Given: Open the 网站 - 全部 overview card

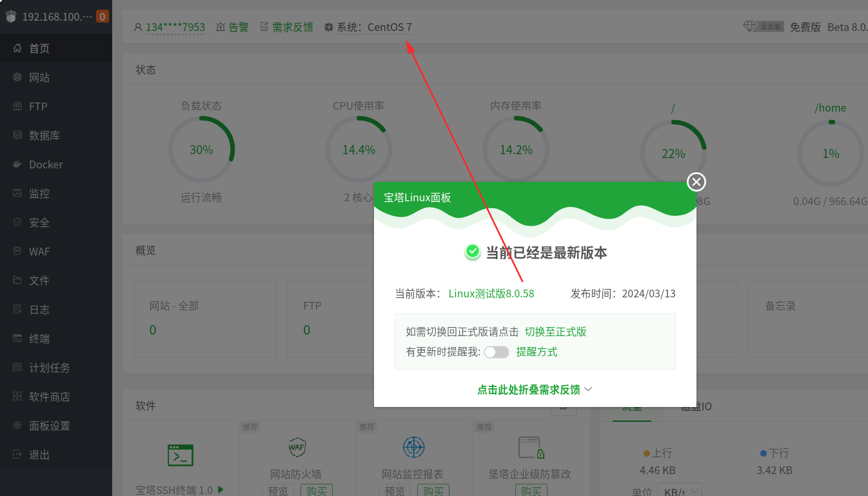Looking at the screenshot, I should point(205,319).
